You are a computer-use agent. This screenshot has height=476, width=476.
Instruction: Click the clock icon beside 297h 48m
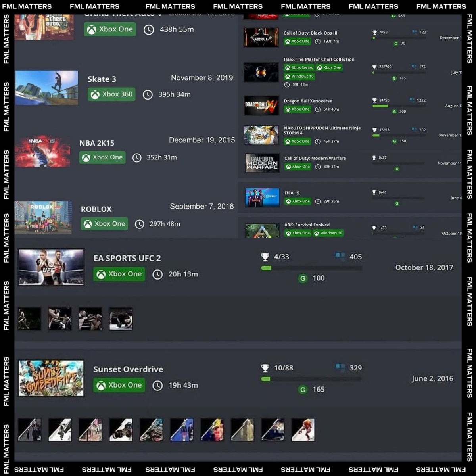tap(140, 224)
